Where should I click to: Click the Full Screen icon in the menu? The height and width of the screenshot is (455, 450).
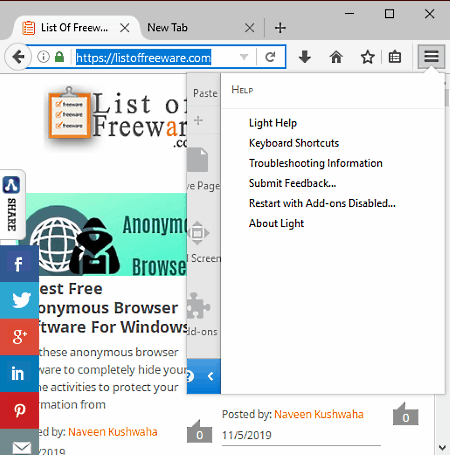(198, 233)
